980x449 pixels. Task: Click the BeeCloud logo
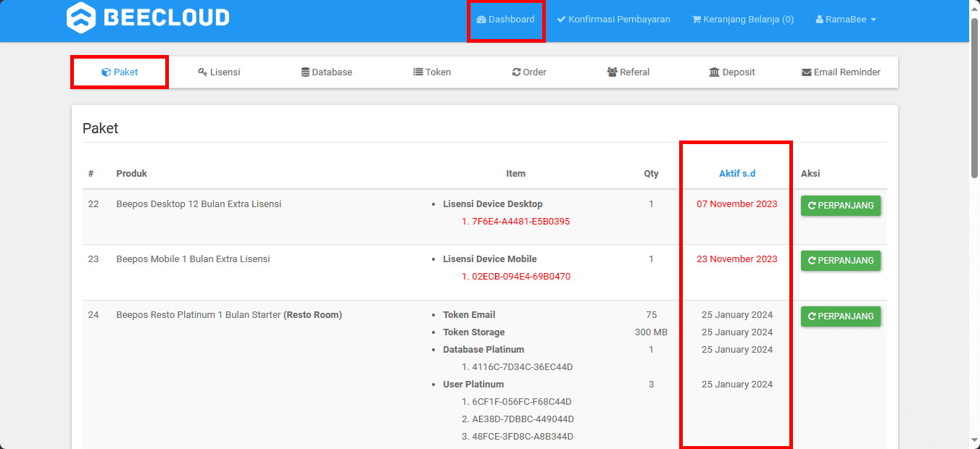click(x=148, y=17)
